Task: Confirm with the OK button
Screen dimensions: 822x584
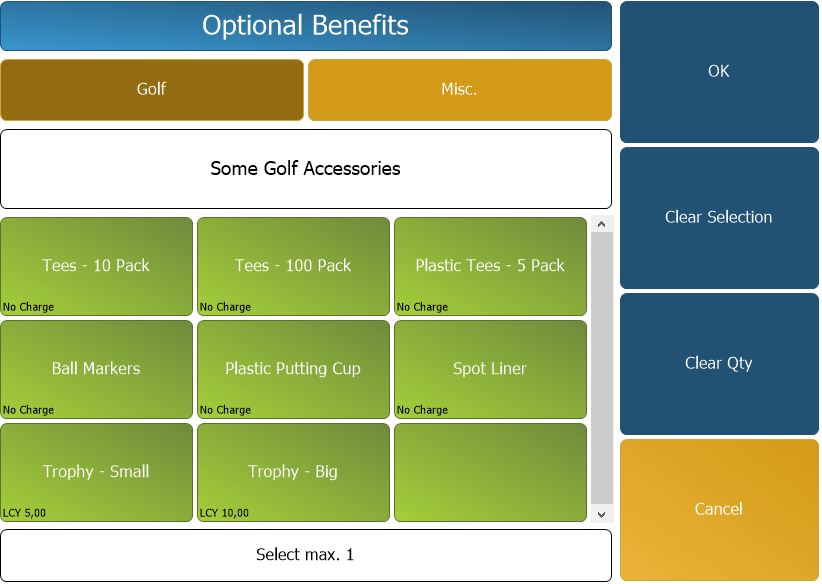Action: tap(719, 72)
